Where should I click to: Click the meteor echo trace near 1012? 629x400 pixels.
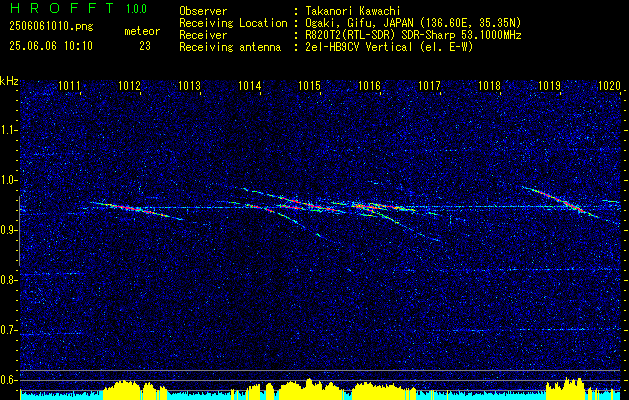[136, 210]
